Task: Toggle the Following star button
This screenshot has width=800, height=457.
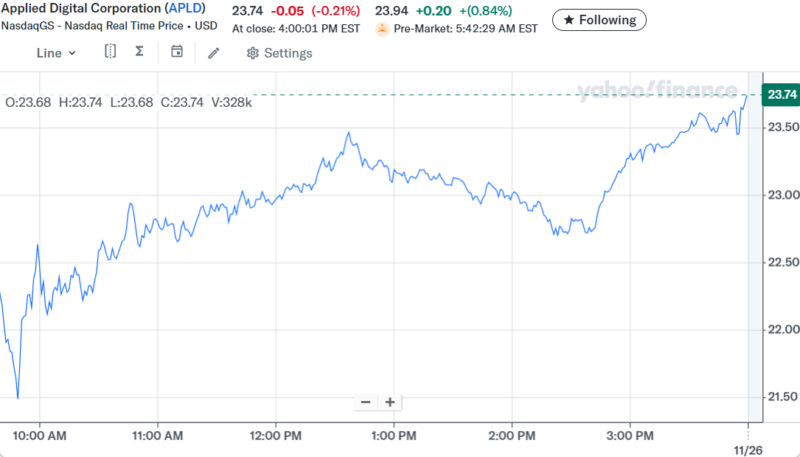Action: pos(599,19)
